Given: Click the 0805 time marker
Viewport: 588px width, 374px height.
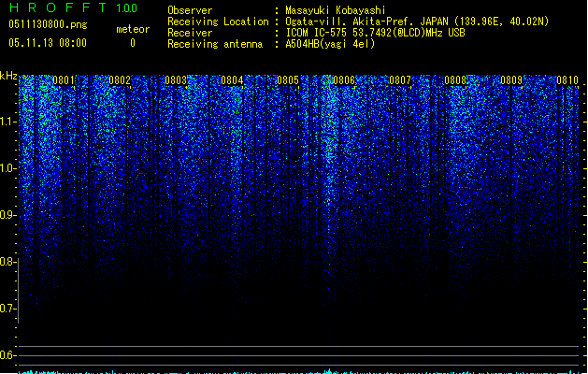Looking at the screenshot, I should point(288,80).
